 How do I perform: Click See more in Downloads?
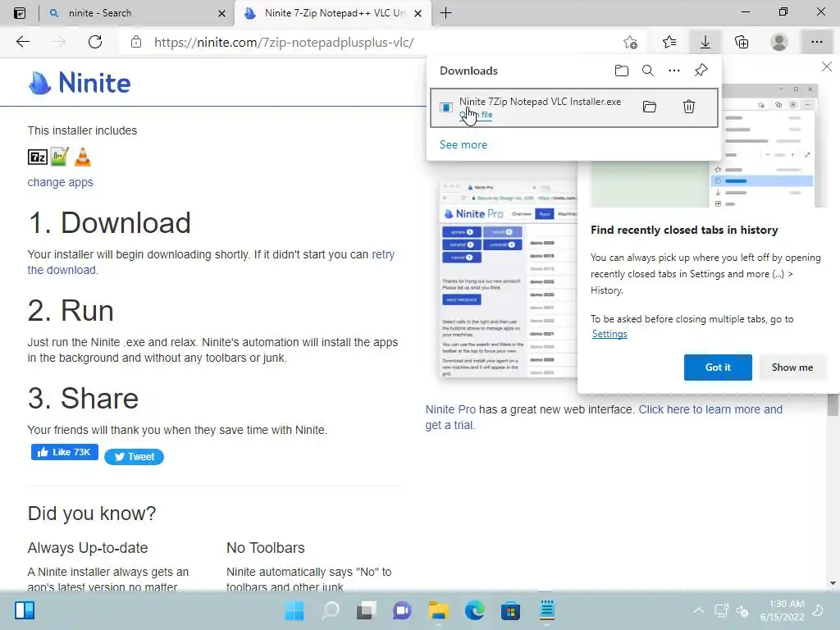463,144
